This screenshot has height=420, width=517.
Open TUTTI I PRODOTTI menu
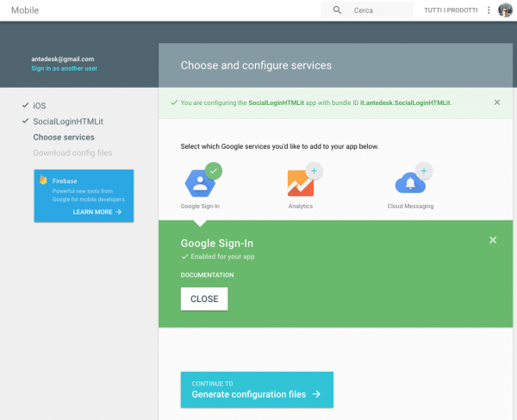pyautogui.click(x=451, y=10)
